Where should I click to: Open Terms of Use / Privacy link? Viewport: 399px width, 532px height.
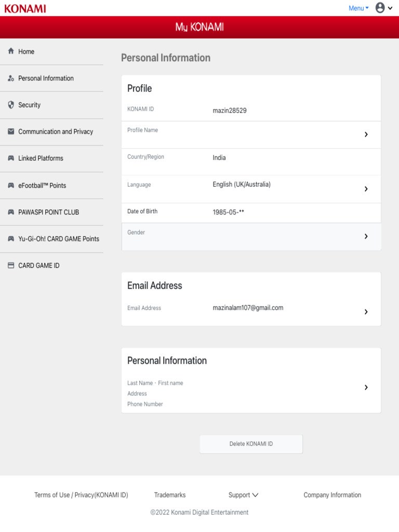(81, 495)
